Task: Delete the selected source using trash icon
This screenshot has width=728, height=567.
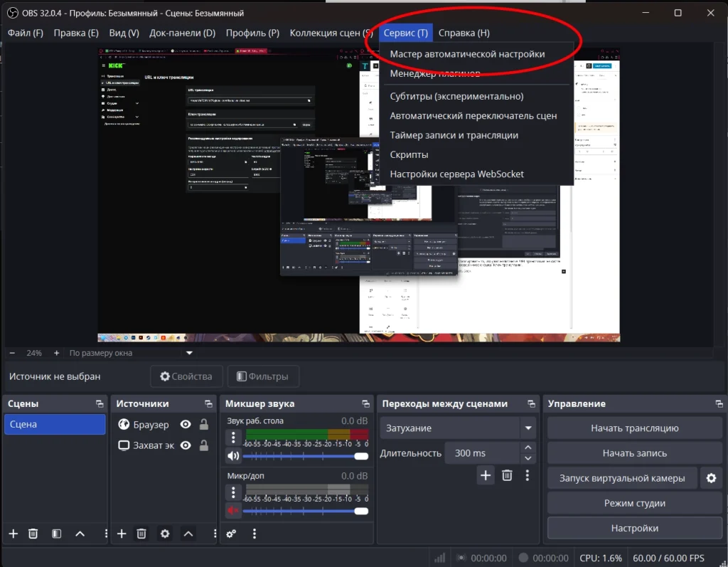Action: [x=141, y=534]
